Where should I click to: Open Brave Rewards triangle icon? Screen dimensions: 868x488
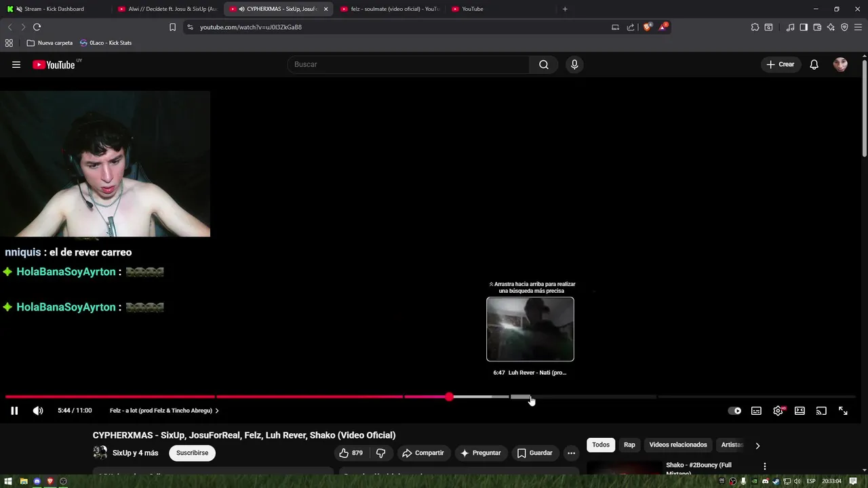coord(663,27)
